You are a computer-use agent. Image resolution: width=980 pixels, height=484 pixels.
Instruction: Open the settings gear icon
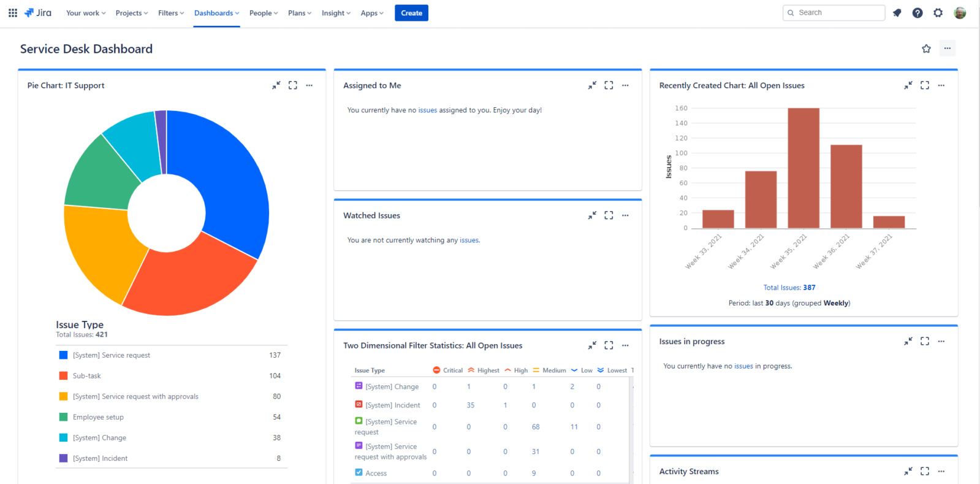click(938, 13)
